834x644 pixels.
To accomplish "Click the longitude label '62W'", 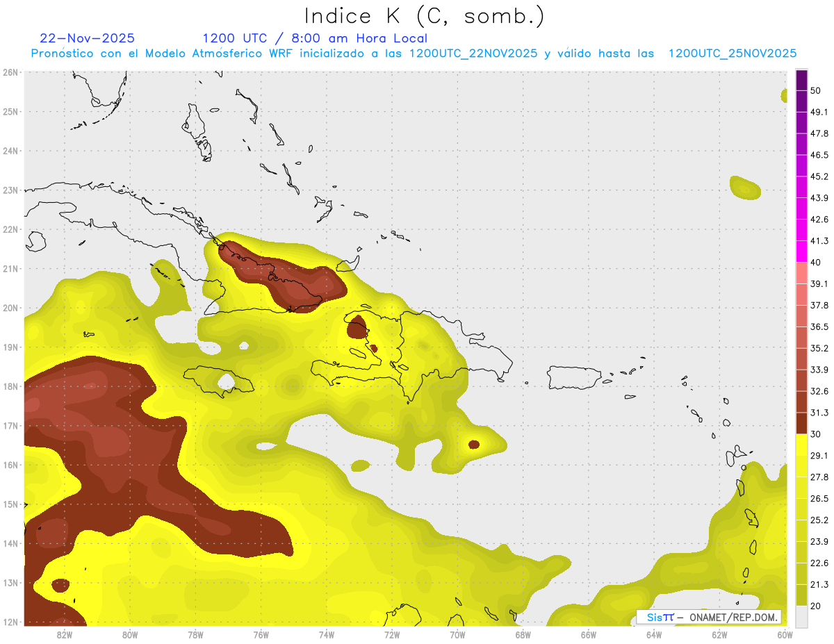I will click(719, 634).
